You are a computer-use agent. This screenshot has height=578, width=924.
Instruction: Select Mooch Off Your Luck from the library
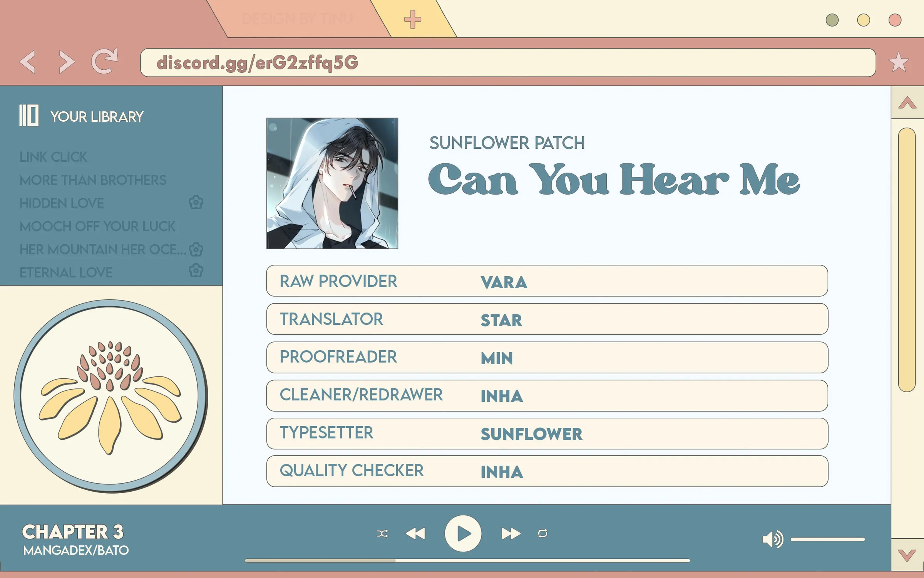[x=97, y=226]
